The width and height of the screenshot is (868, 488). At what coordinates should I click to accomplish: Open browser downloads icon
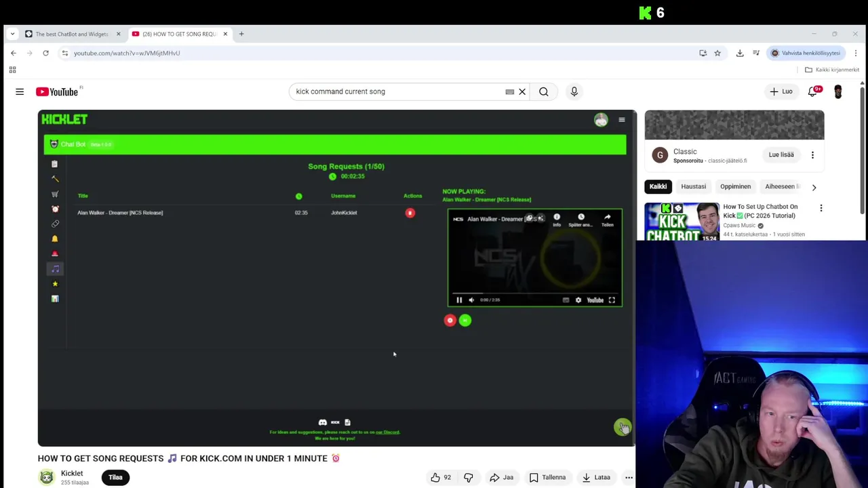click(740, 53)
